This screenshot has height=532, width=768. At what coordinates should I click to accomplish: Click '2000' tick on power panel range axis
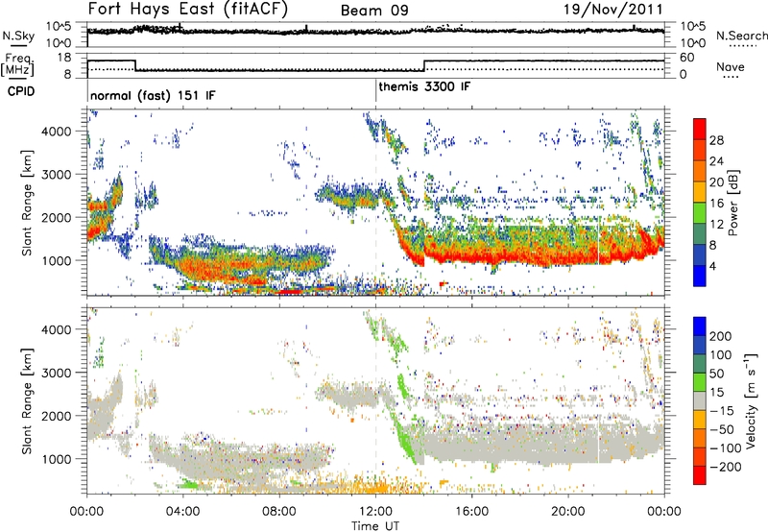coord(57,217)
